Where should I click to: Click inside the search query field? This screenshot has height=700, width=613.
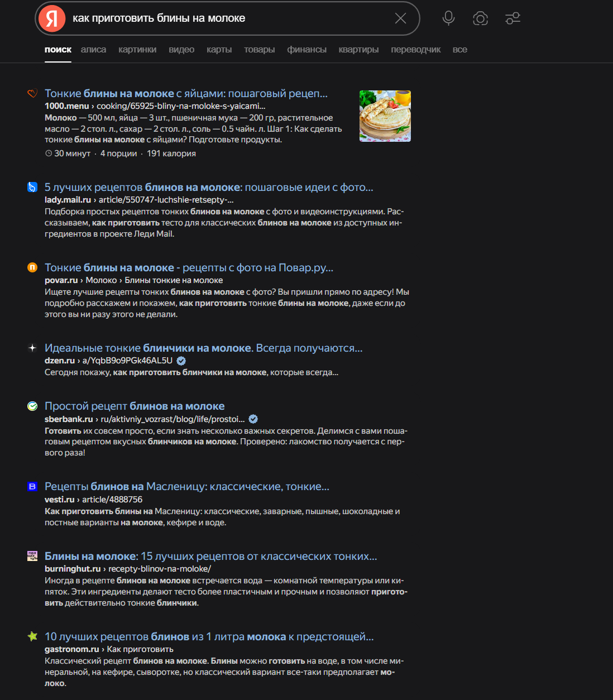click(229, 18)
